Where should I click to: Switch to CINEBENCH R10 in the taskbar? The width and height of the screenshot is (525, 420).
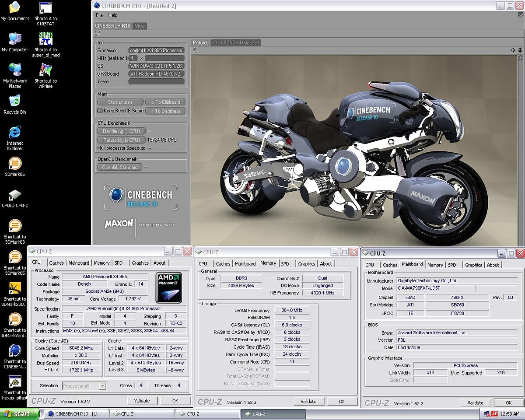76,414
